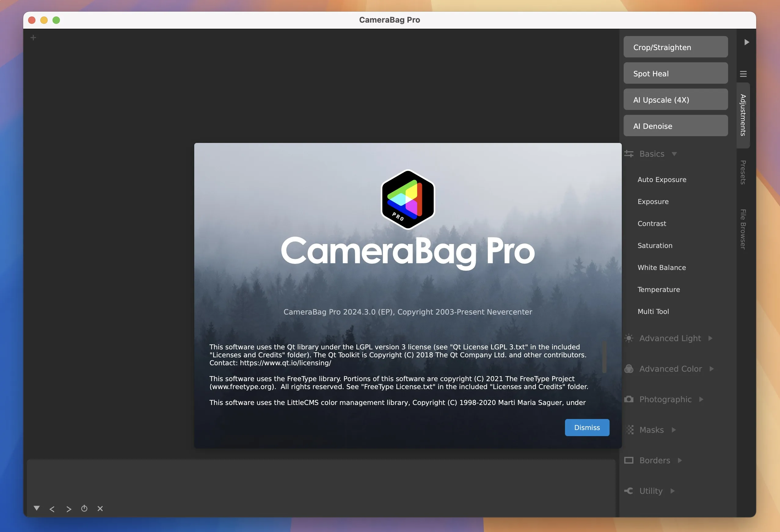Viewport: 780px width, 532px height.
Task: Click the yellow minimize window button
Action: pyautogui.click(x=44, y=20)
